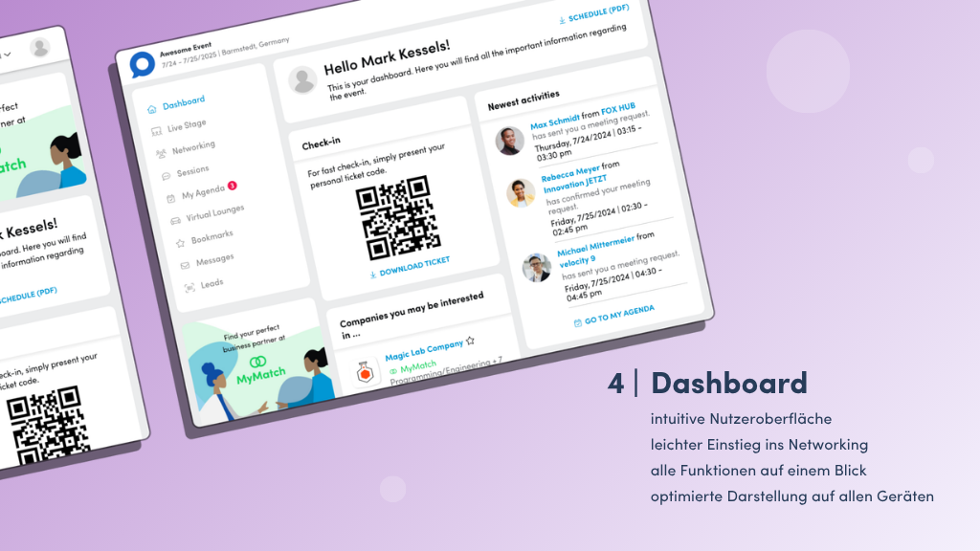Click the DOWNLOAD TICKET link
The height and width of the screenshot is (551, 980).
pyautogui.click(x=410, y=268)
